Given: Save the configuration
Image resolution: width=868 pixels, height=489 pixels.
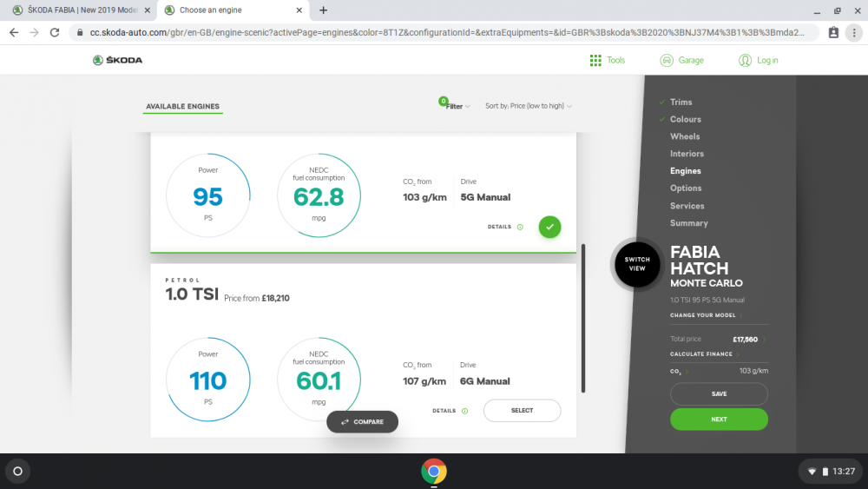Looking at the screenshot, I should [x=719, y=393].
